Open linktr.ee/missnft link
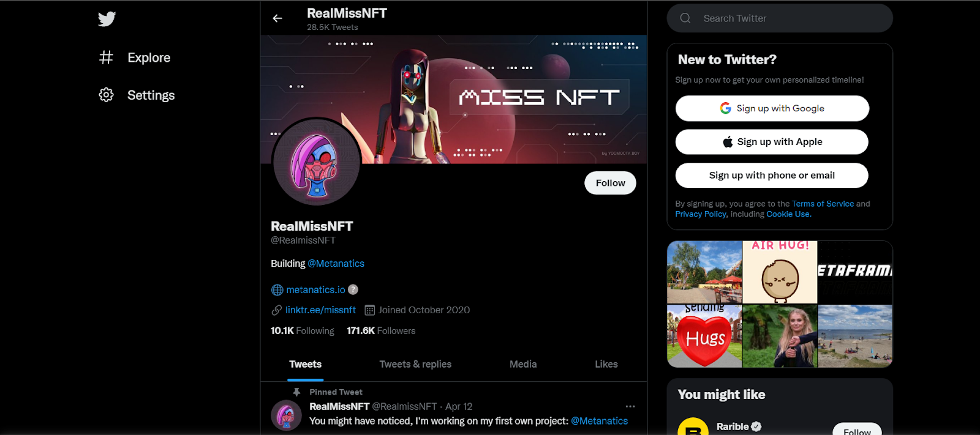The height and width of the screenshot is (435, 980). (x=320, y=310)
